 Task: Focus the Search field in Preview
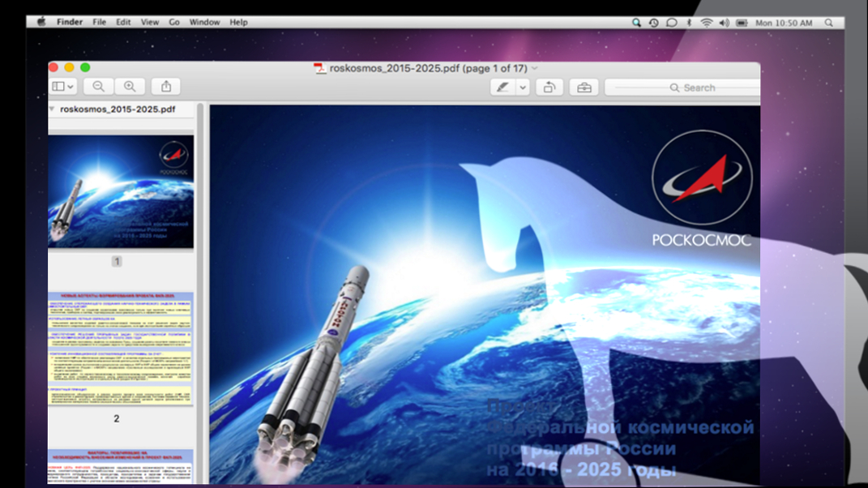pos(682,88)
